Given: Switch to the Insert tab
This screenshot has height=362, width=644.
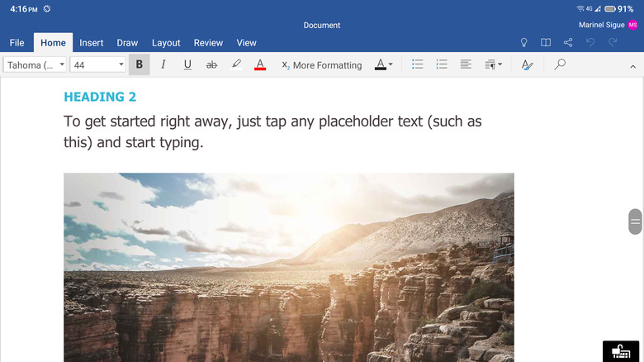Looking at the screenshot, I should point(92,43).
